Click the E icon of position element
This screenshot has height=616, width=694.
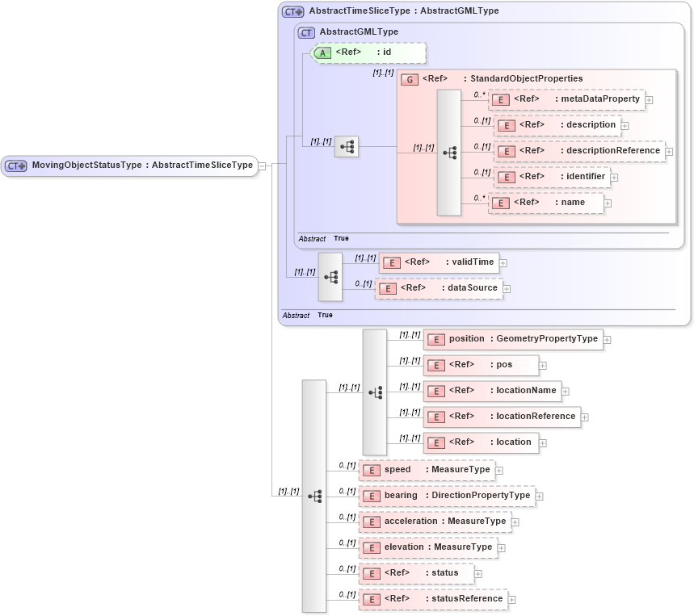click(x=436, y=340)
